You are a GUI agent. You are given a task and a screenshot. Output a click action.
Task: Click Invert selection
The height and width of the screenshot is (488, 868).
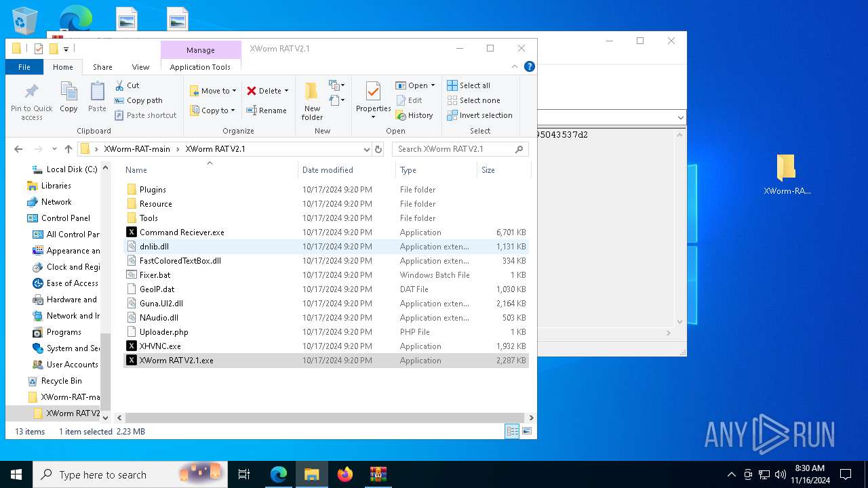click(479, 115)
